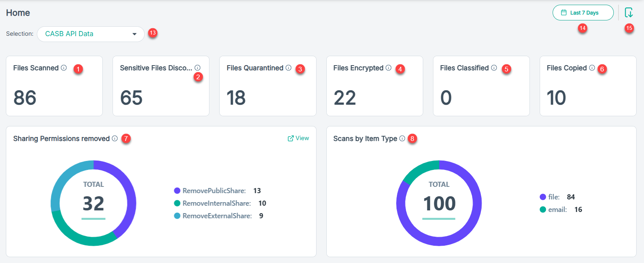Click the info icon beside Sensitive Files Disco...
644x263 pixels.
click(x=197, y=68)
